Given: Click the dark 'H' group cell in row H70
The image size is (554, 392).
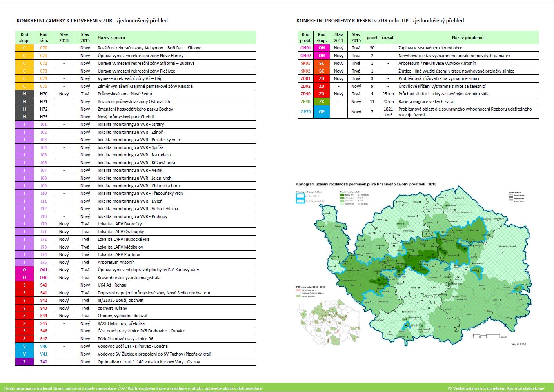Looking at the screenshot, I should click(x=24, y=94).
